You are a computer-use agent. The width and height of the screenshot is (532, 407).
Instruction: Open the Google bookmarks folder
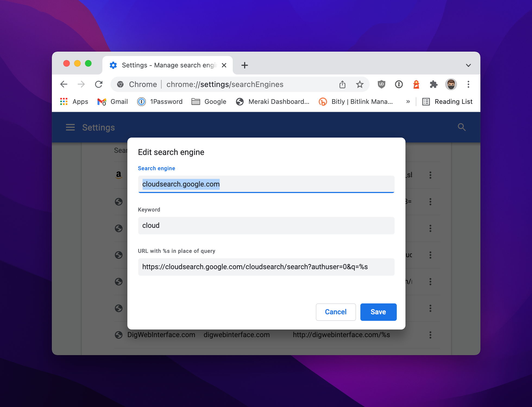(209, 102)
